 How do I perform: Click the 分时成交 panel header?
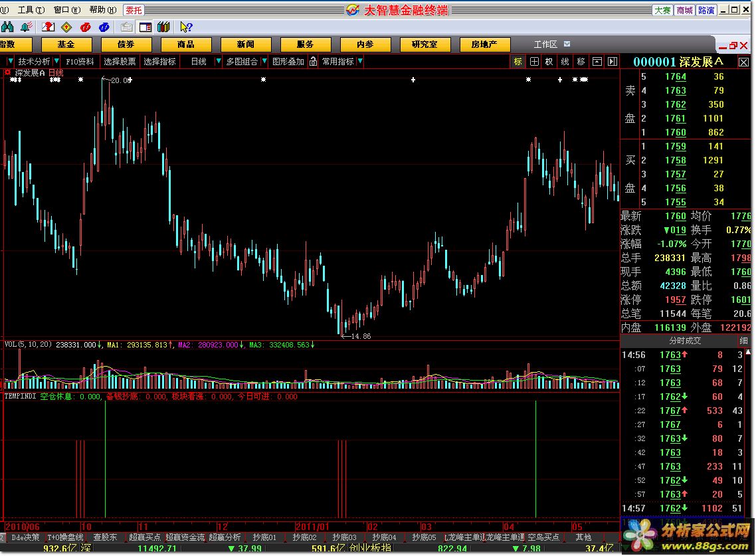685,341
